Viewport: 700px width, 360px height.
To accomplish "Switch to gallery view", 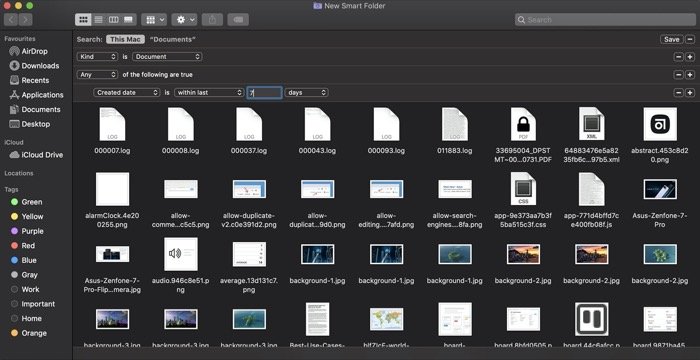I will [x=129, y=20].
